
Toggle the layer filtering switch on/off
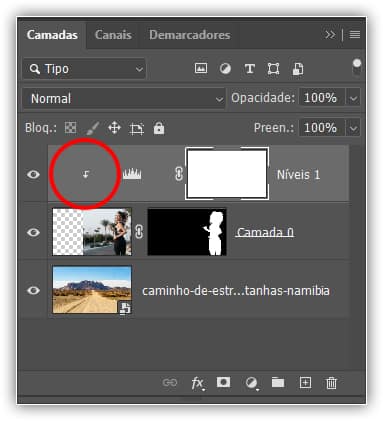(x=357, y=67)
